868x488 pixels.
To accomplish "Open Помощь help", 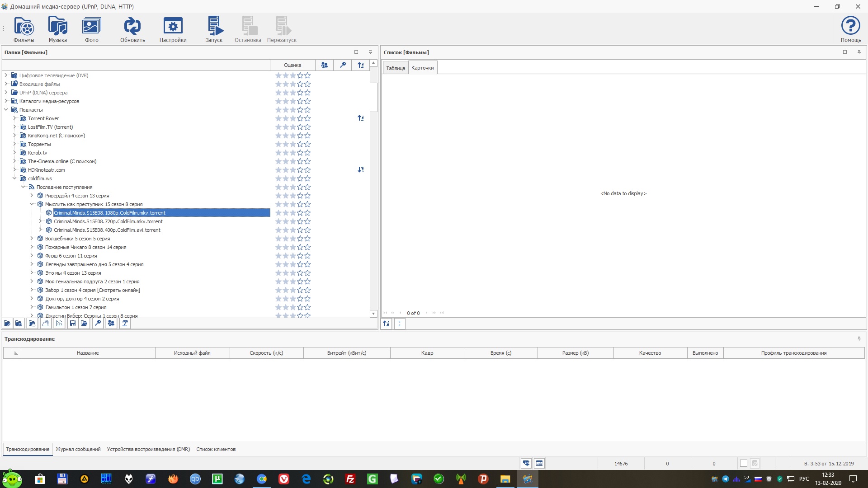I will click(x=850, y=29).
